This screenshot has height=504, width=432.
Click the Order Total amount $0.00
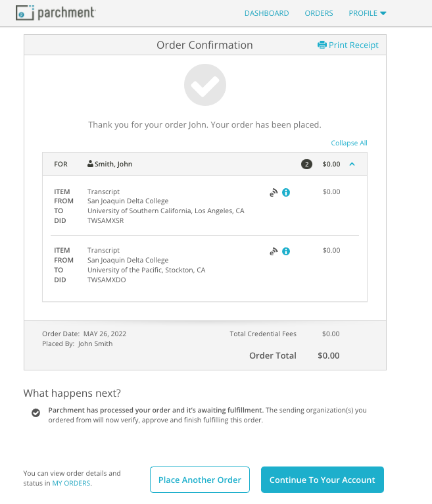[x=329, y=355]
